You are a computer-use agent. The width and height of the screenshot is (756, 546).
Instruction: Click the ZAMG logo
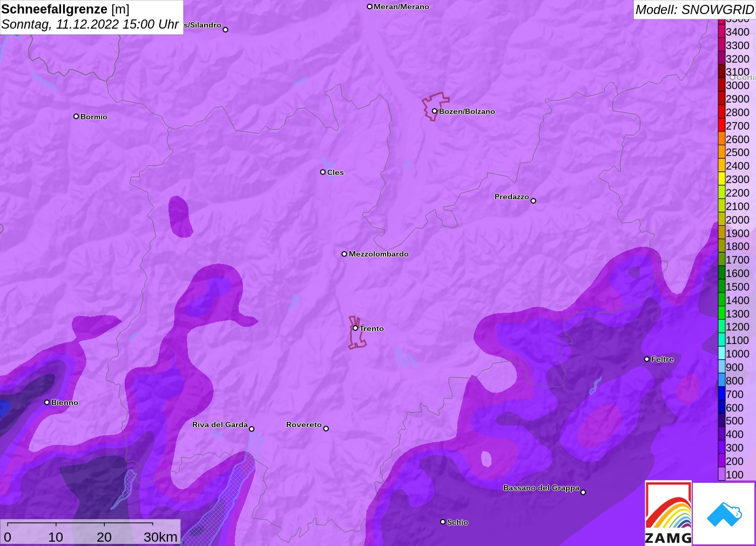click(x=669, y=513)
